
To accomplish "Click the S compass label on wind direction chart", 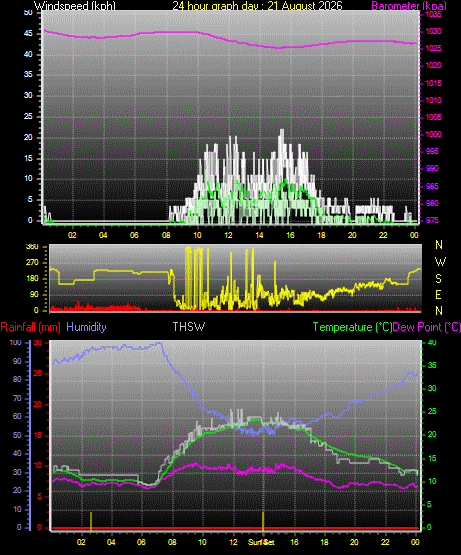I will tap(438, 279).
